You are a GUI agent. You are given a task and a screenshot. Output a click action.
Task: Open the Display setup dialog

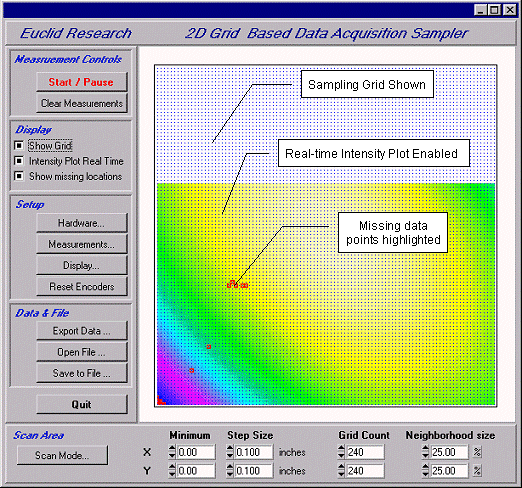click(82, 265)
